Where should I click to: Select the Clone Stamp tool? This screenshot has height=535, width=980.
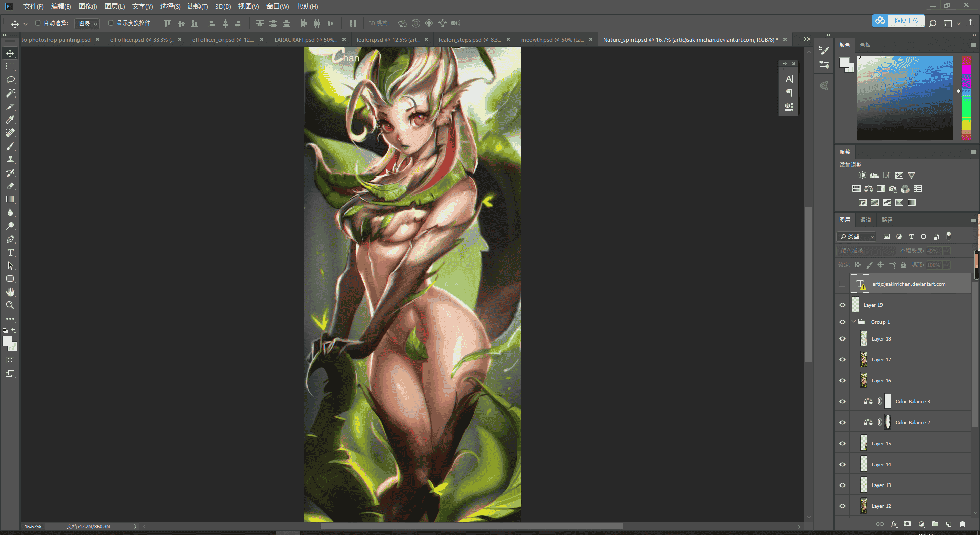[10, 159]
